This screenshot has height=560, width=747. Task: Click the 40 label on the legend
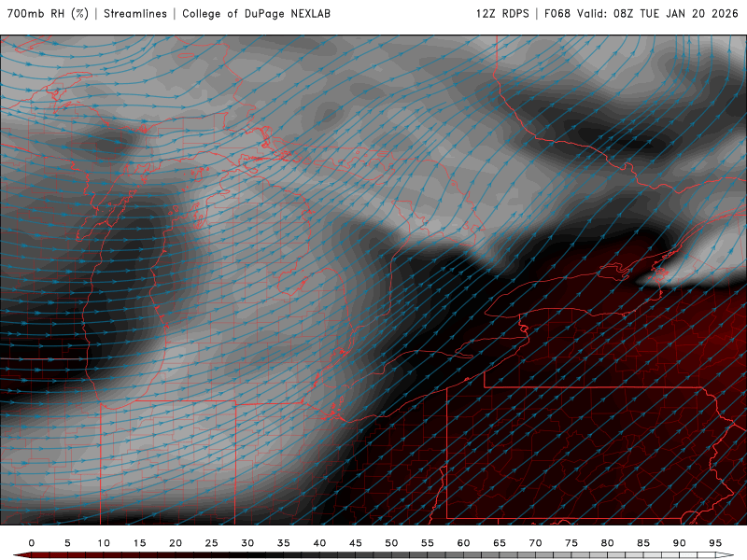[x=319, y=543]
